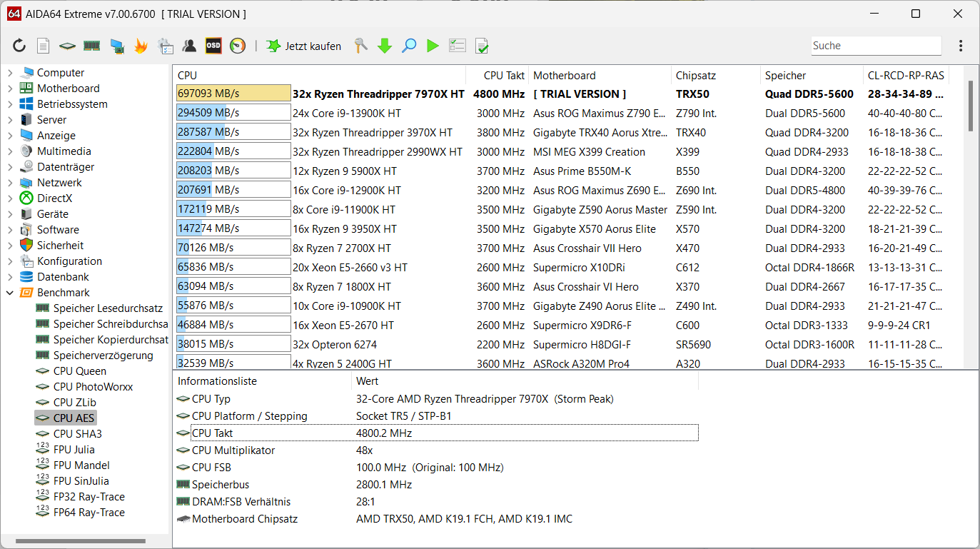
Task: Launch the stability test flame icon
Action: coord(141,46)
